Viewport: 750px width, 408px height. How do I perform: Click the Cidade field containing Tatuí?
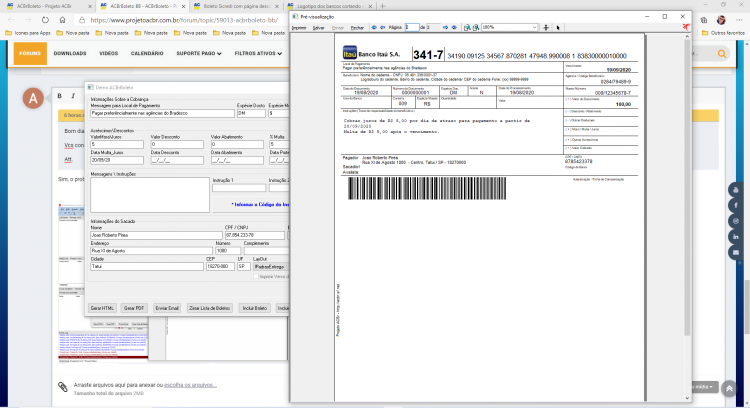(x=147, y=266)
